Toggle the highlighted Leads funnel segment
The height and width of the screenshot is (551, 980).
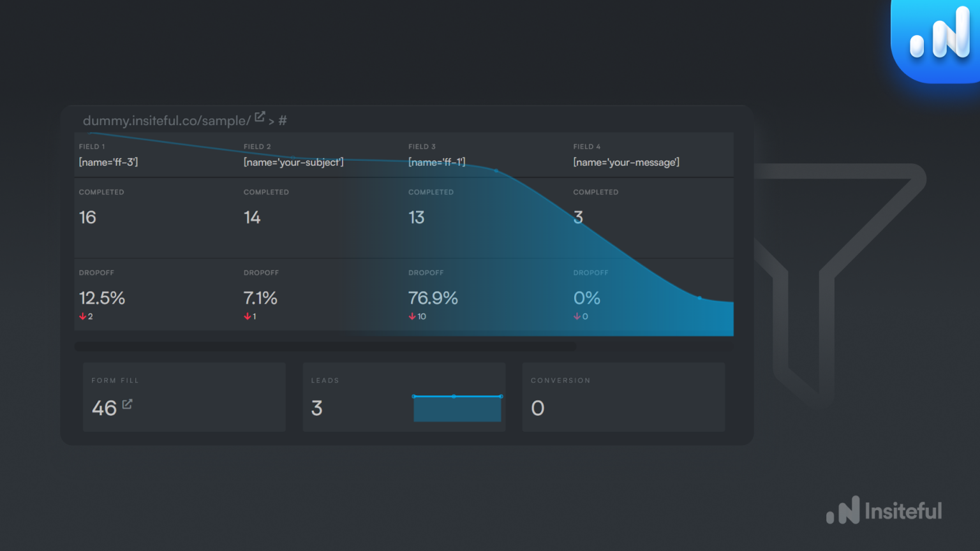457,408
